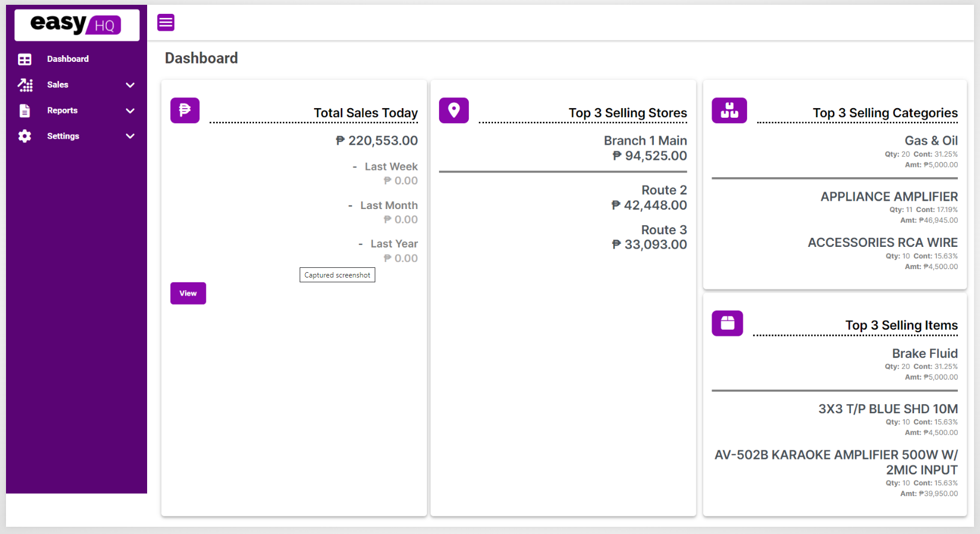Click the Dashboard grid icon in sidebar

(25, 59)
